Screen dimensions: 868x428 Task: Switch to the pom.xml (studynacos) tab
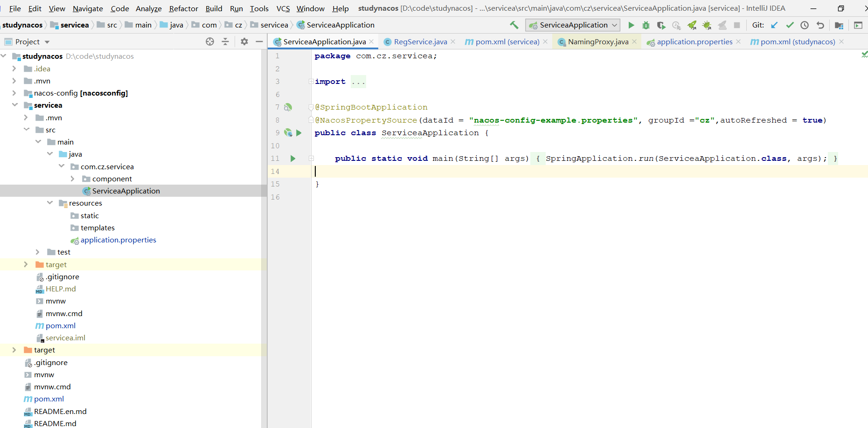[798, 42]
